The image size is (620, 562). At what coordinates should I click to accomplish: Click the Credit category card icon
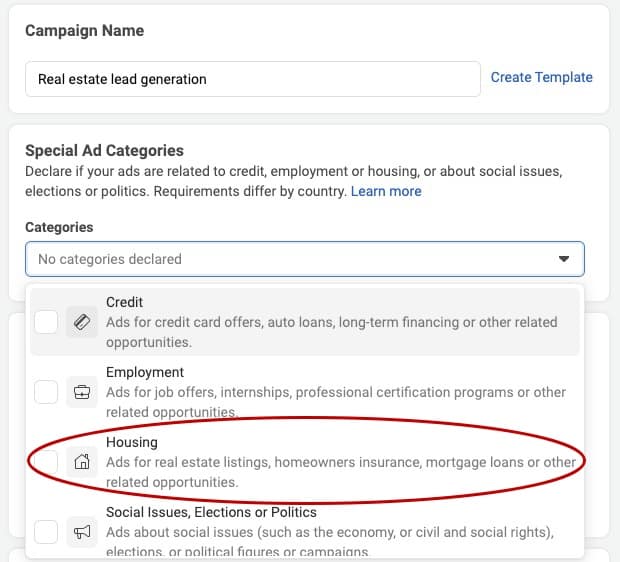pos(82,322)
